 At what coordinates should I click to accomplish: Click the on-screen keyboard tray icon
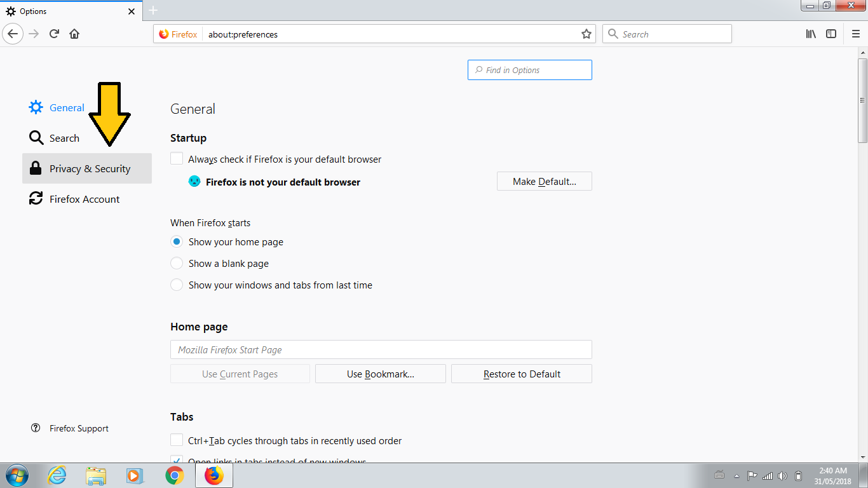[720, 475]
